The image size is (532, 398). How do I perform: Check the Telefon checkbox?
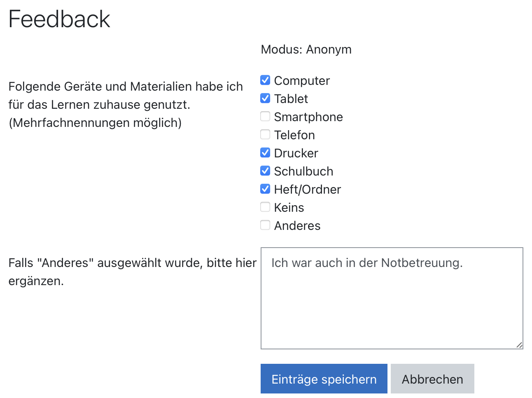265,134
